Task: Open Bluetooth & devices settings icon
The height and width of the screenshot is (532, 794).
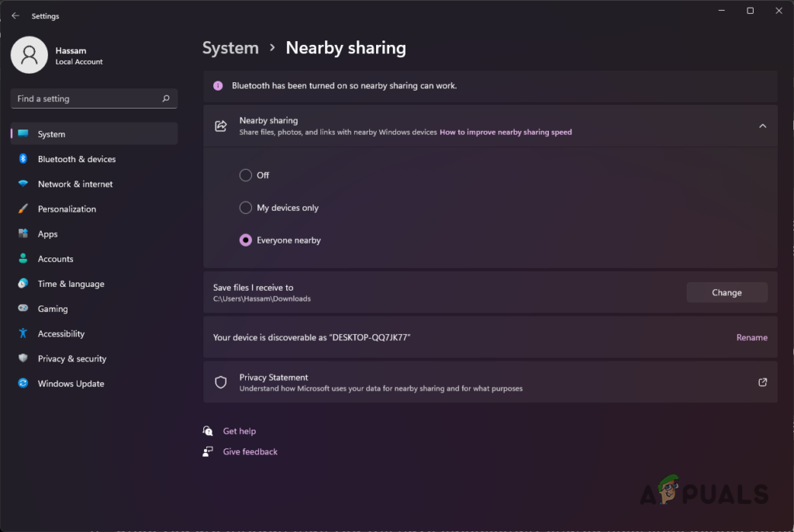Action: 22,159
